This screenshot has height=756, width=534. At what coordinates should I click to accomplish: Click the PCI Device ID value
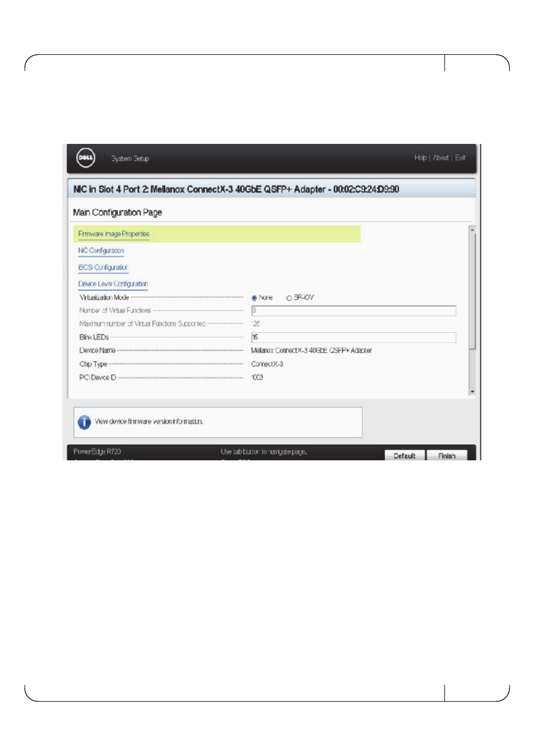(x=257, y=377)
